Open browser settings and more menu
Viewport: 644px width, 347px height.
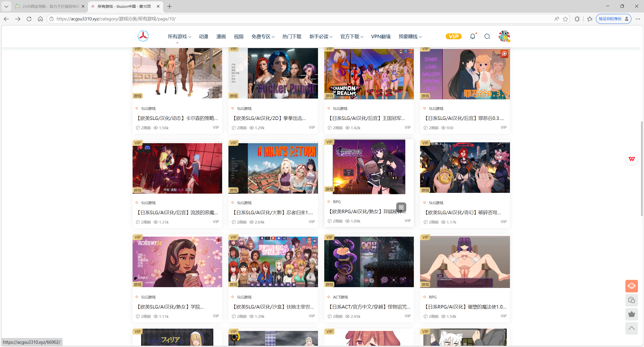click(637, 19)
